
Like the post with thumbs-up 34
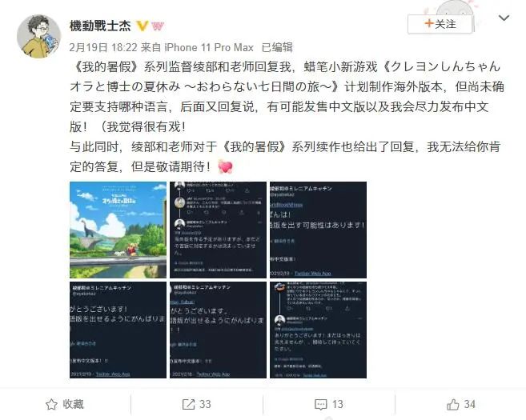click(461, 404)
